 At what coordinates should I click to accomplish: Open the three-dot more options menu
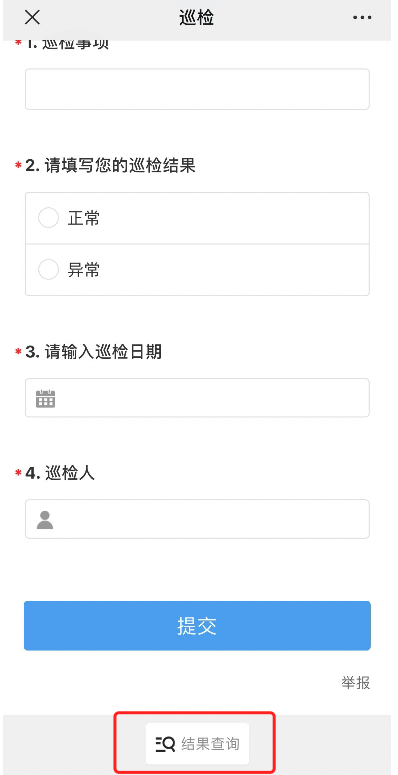[x=361, y=18]
